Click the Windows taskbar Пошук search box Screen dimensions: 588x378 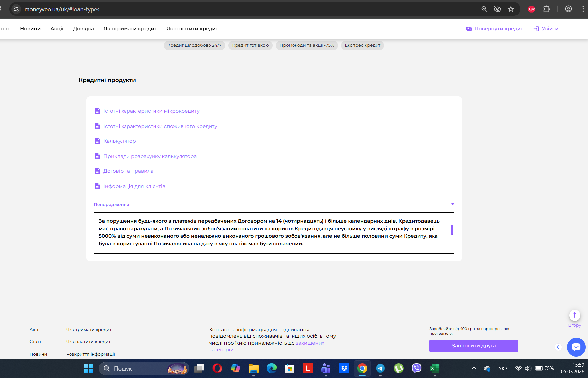[x=144, y=368]
